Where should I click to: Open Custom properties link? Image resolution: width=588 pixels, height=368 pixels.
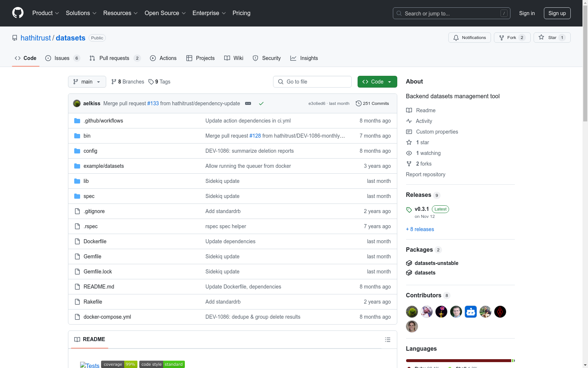pos(432,132)
